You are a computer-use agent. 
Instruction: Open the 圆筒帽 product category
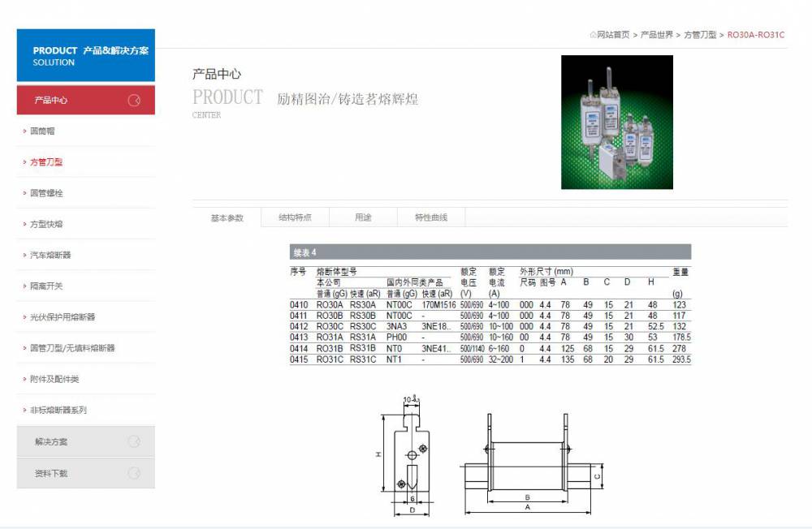[x=42, y=131]
